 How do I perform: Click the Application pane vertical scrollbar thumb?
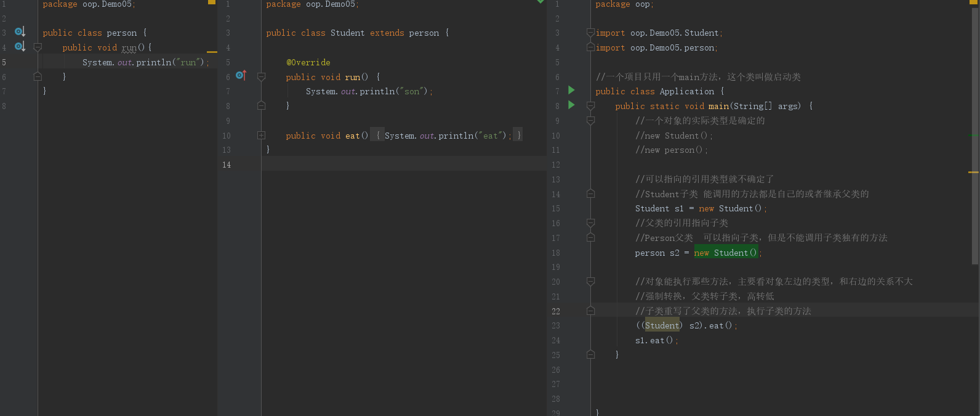[974, 136]
